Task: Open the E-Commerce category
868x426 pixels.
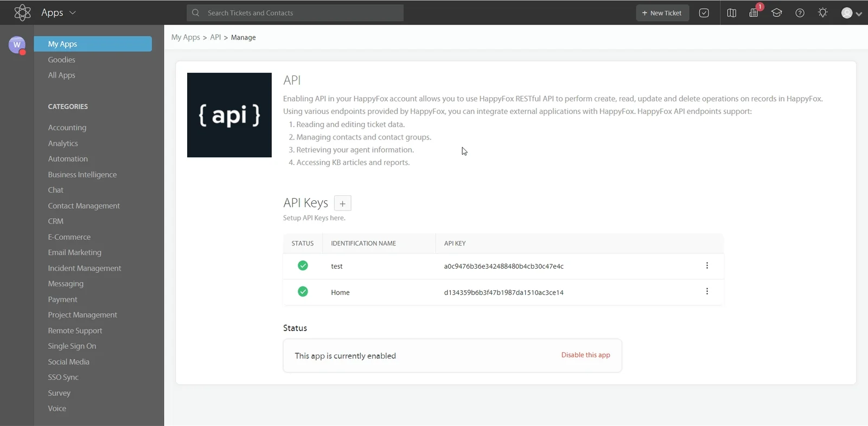Action: point(69,237)
